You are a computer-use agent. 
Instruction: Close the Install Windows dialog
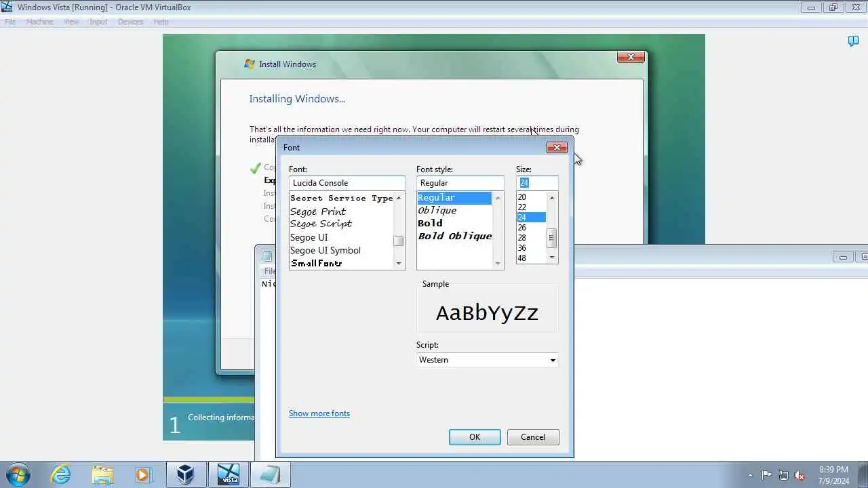coord(631,57)
